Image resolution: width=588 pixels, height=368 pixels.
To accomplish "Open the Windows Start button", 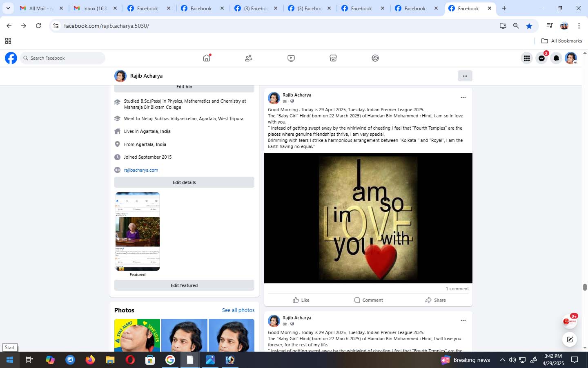I will pyautogui.click(x=10, y=360).
